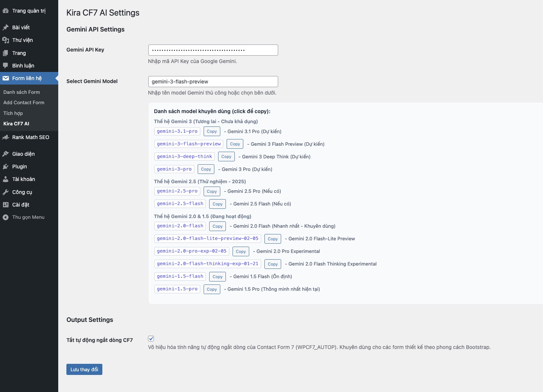Open Danh sách Form submenu item
The width and height of the screenshot is (543, 392).
[22, 92]
